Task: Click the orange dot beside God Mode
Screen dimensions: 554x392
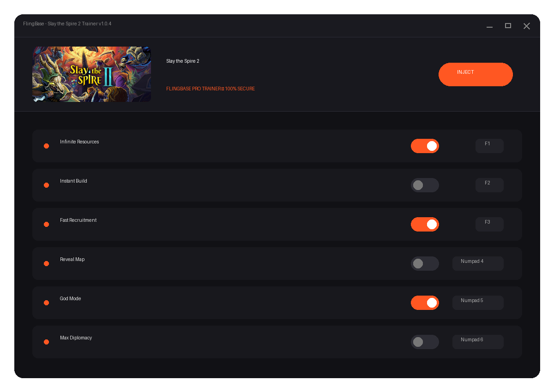Action: (46, 303)
